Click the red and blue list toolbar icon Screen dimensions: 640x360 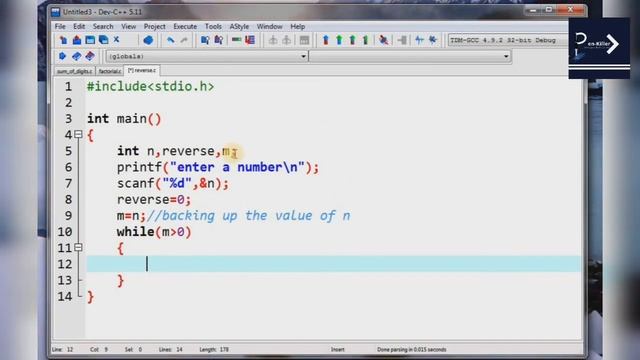pyautogui.click(x=250, y=40)
